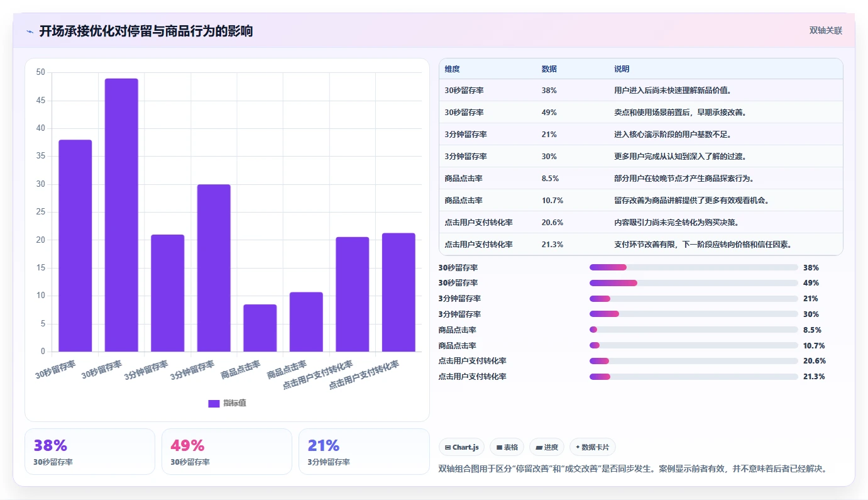
Task: Click the 双轴关联 tag in the header
Action: click(x=825, y=31)
